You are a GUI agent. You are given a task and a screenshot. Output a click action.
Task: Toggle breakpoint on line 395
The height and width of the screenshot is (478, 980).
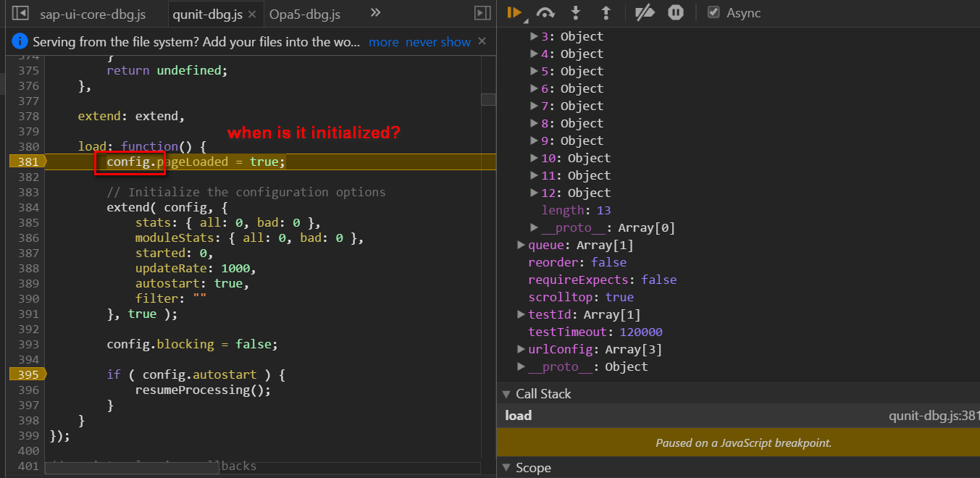point(27,374)
